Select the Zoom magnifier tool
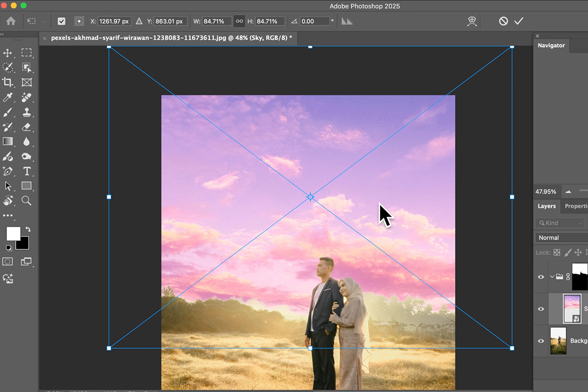 26,200
